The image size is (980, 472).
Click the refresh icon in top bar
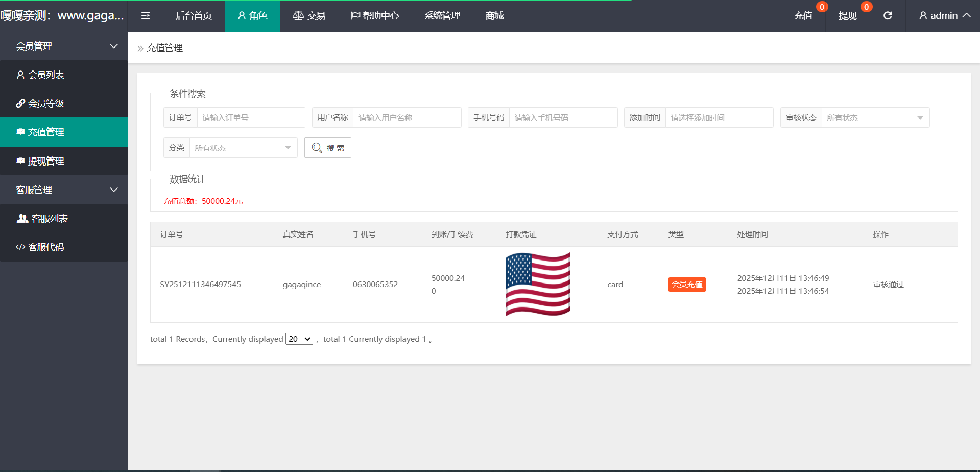[x=888, y=16]
